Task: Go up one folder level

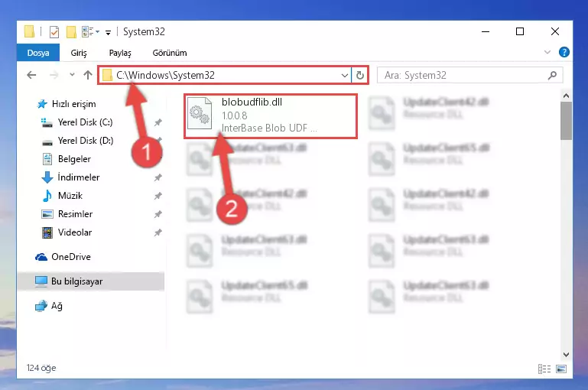Action: click(x=88, y=76)
